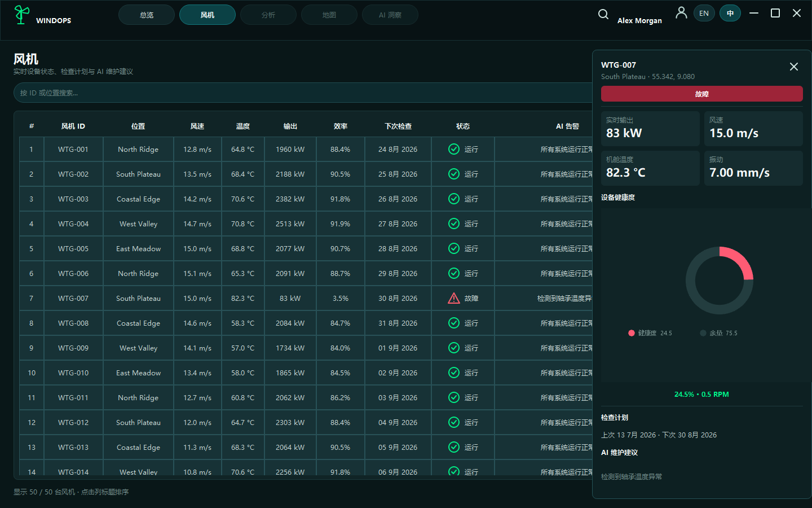The height and width of the screenshot is (508, 812).
Task: Select the WTG-001 turbine ID cell
Action: (73, 149)
